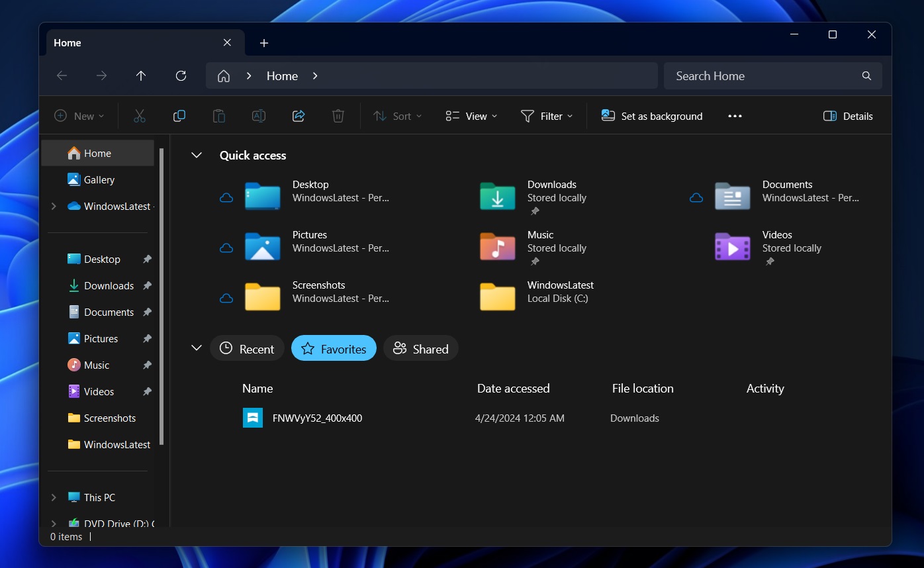The image size is (924, 568).
Task: Click the Share icon in toolbar
Action: (x=299, y=116)
